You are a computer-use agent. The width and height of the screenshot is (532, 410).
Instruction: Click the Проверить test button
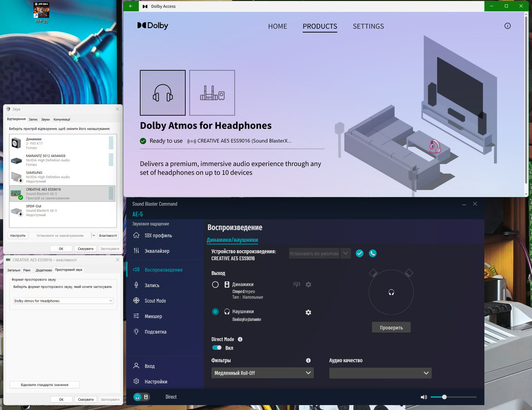coord(391,327)
